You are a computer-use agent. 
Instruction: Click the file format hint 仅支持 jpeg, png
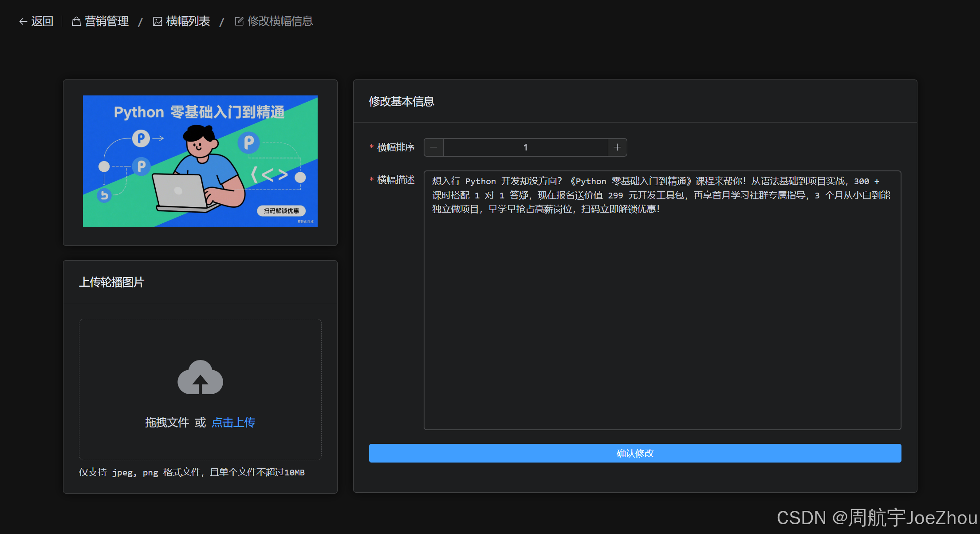click(192, 472)
